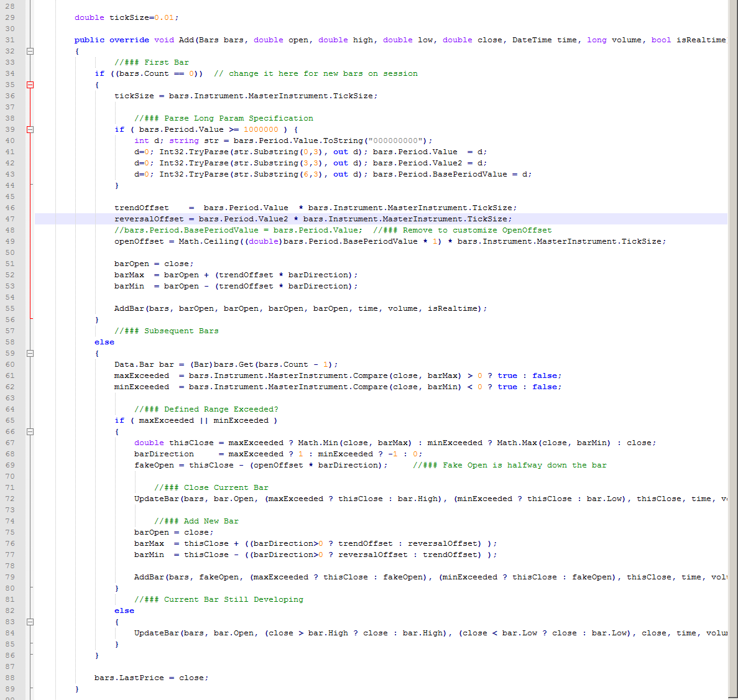Click the 'DateTime time' parameter

pos(544,40)
